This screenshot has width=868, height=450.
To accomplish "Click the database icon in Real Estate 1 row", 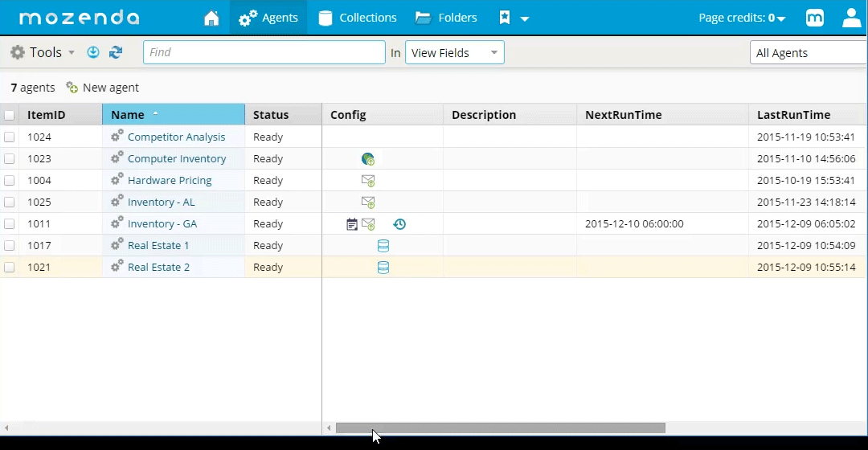I will pyautogui.click(x=383, y=246).
